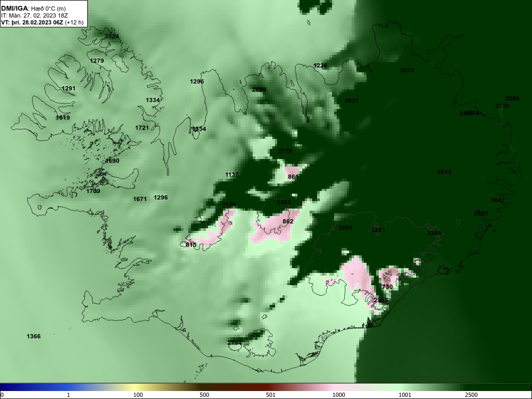Click the 1354 value label
This screenshot has height=399, width=532.
click(199, 129)
